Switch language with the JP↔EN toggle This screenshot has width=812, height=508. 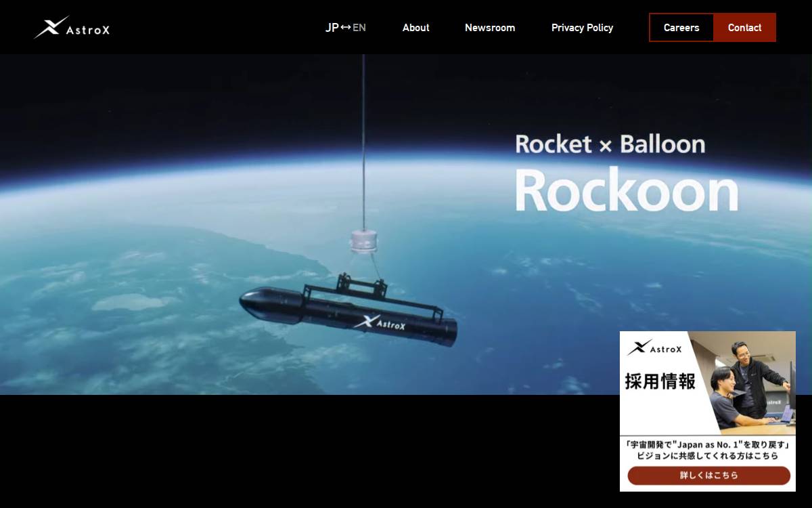click(346, 28)
